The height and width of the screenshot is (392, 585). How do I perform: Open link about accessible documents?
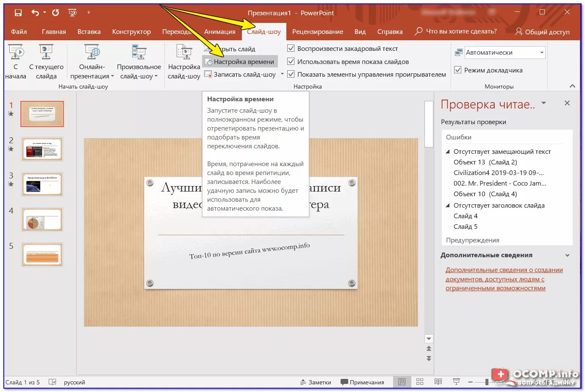coord(504,279)
